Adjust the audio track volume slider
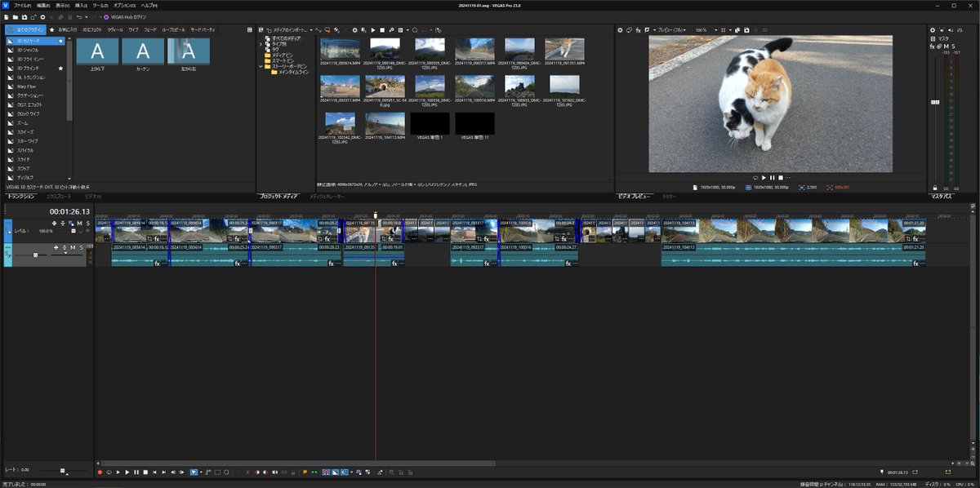This screenshot has height=488, width=980. (x=35, y=255)
